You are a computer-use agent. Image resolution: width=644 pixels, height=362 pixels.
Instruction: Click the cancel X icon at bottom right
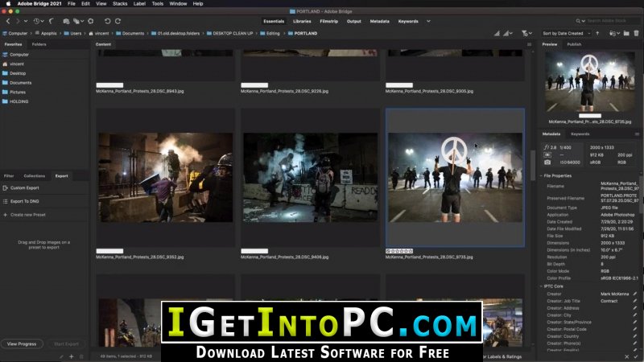point(627,356)
